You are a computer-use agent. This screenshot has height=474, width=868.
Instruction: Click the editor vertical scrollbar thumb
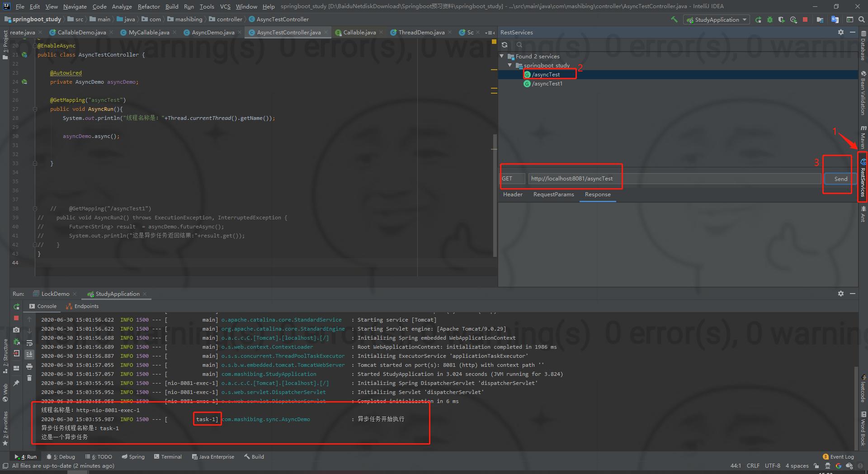[494, 196]
